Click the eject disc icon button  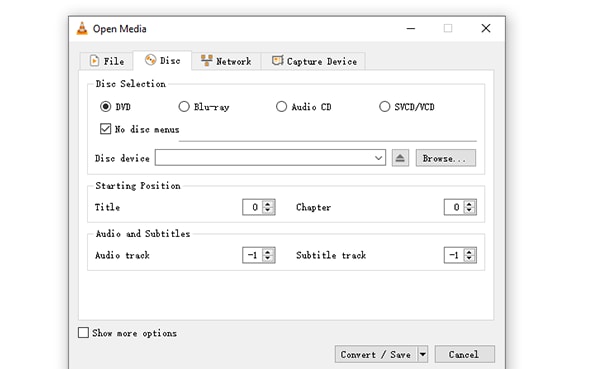(x=400, y=158)
